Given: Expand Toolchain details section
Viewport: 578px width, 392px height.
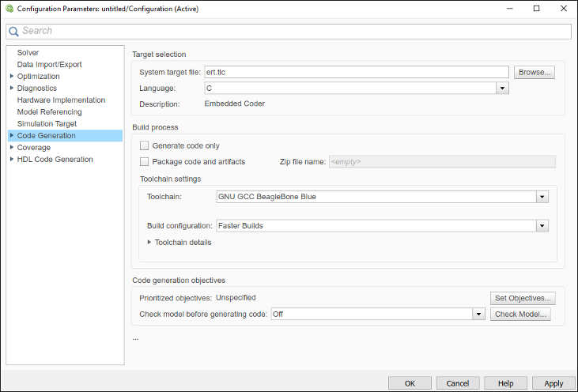Looking at the screenshot, I should pyautogui.click(x=149, y=243).
